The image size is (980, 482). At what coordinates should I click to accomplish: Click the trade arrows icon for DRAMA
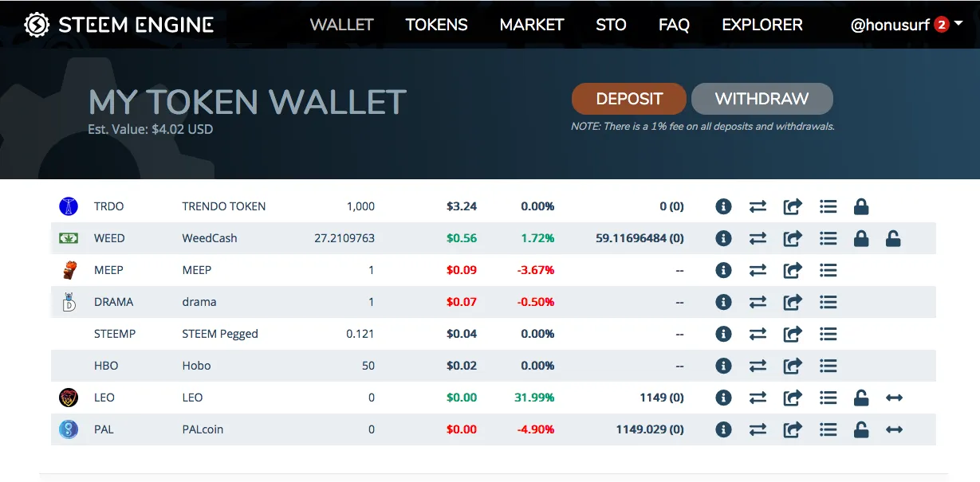(758, 302)
